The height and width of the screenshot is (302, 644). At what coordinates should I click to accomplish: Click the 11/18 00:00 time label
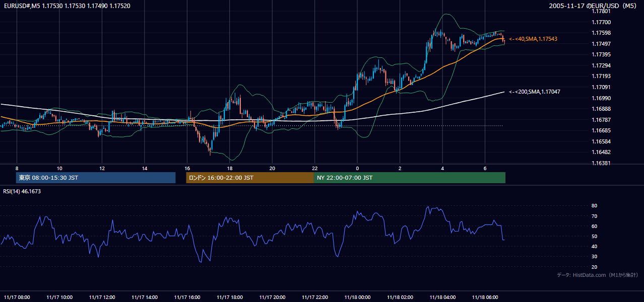tap(357, 297)
